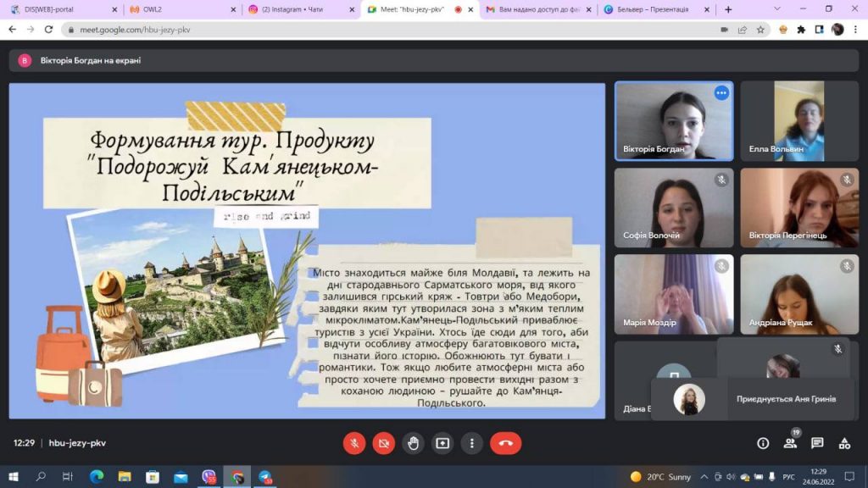Leave the call with the red hang-up button
This screenshot has width=868, height=488.
(x=506, y=443)
